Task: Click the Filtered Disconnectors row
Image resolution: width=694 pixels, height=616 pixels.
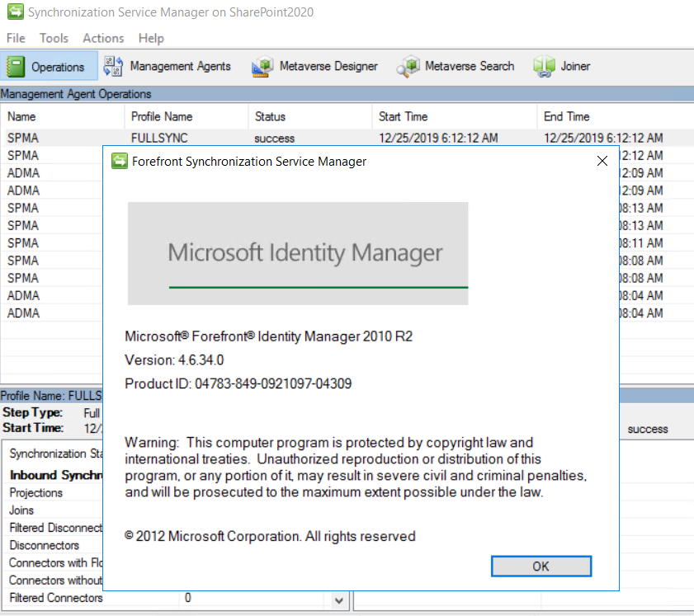Action: point(56,528)
